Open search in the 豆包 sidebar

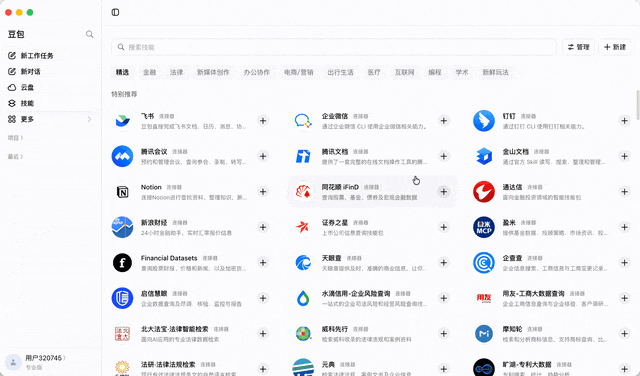point(89,34)
